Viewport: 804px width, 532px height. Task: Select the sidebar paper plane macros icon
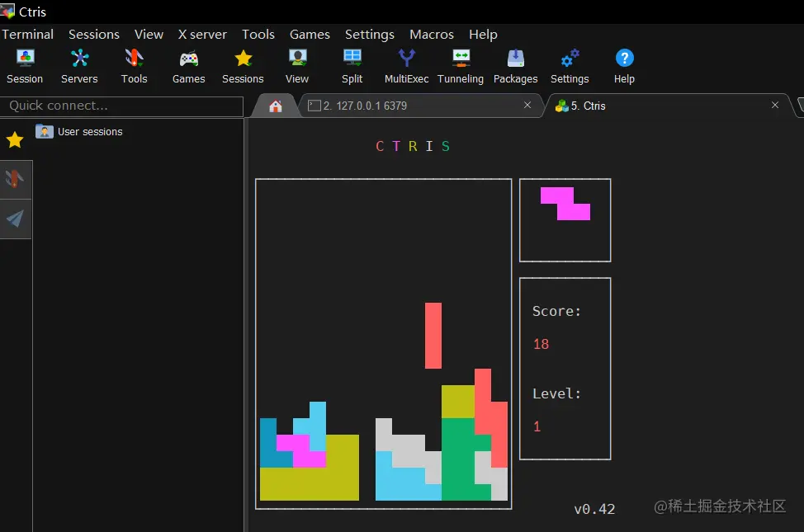point(15,219)
